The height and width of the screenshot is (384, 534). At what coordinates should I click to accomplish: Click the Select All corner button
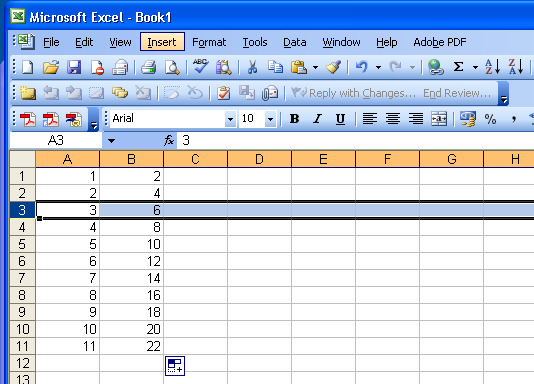[22, 159]
